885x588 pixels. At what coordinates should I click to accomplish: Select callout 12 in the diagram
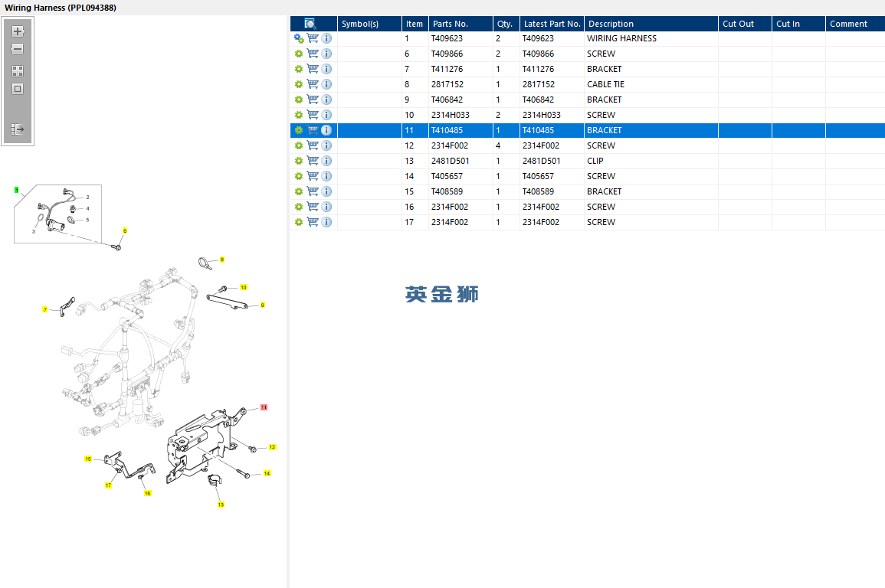(x=272, y=447)
